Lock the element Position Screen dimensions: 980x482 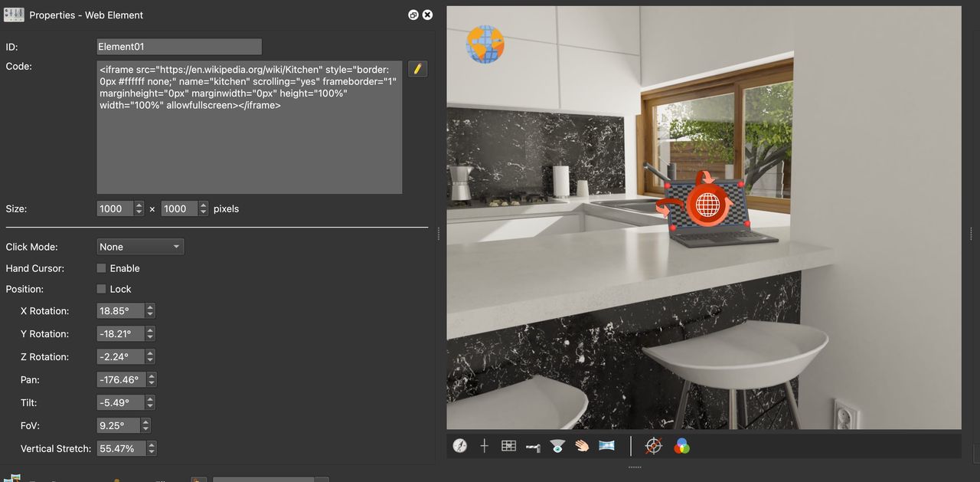coord(101,289)
